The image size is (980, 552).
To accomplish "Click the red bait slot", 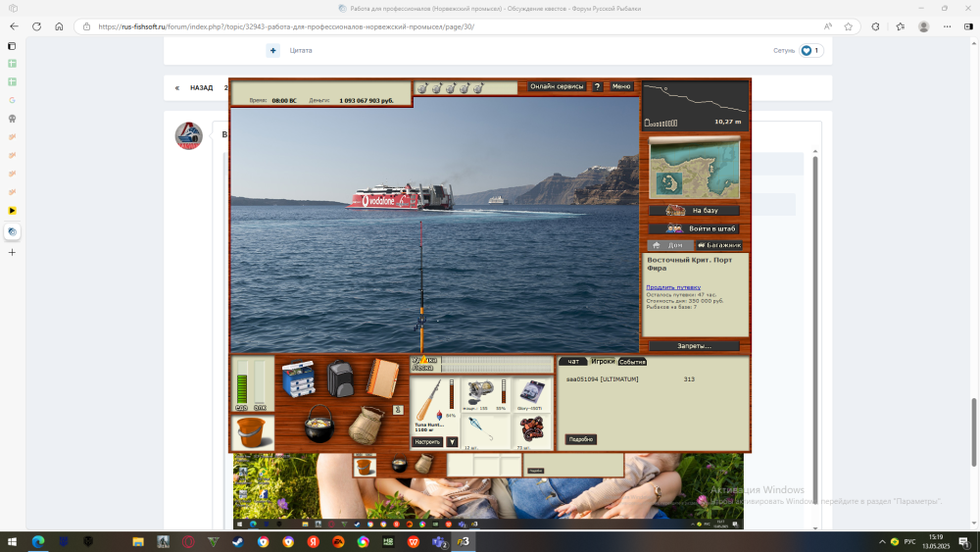I will click(532, 429).
